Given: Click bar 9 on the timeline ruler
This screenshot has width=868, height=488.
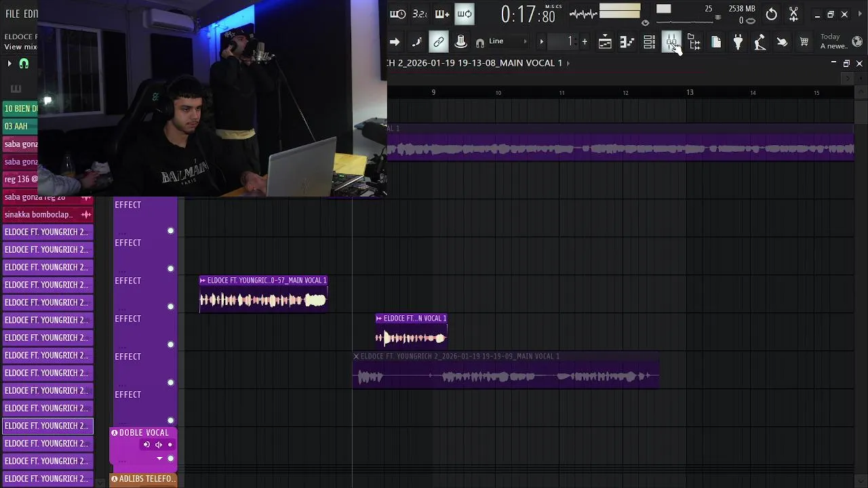Looking at the screenshot, I should click(x=433, y=92).
